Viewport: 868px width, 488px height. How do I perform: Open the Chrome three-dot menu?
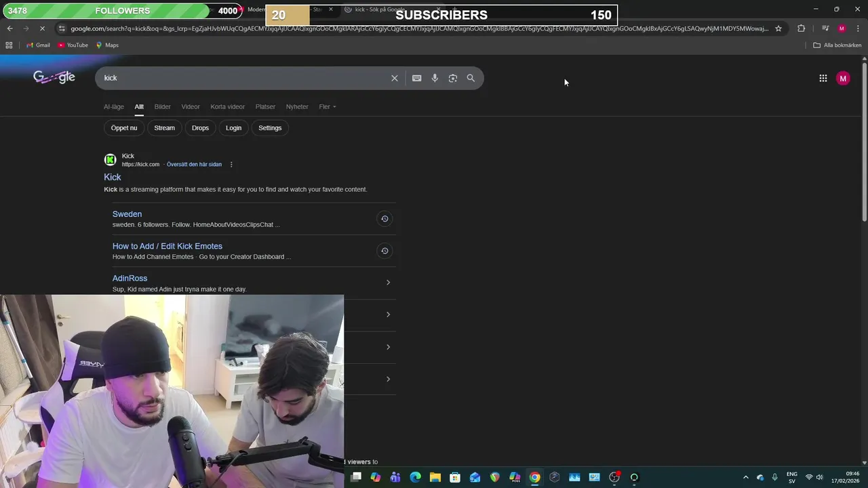pos(858,28)
